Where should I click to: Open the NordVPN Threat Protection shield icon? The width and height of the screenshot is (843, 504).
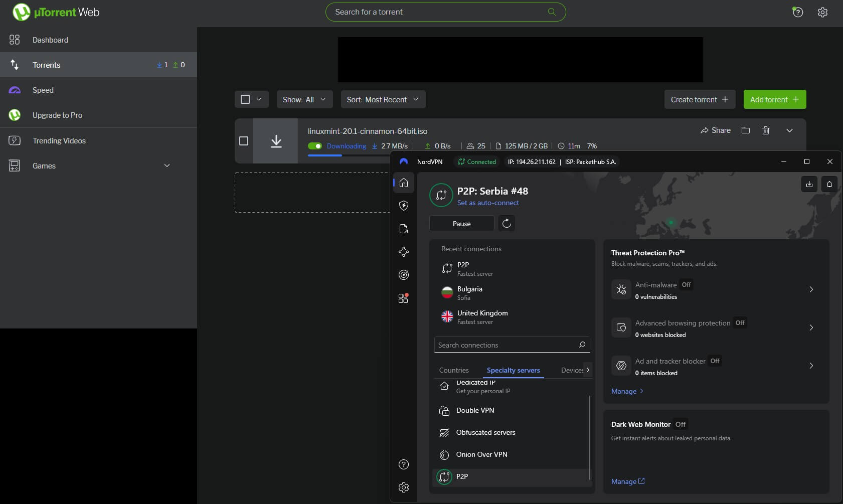coord(403,205)
